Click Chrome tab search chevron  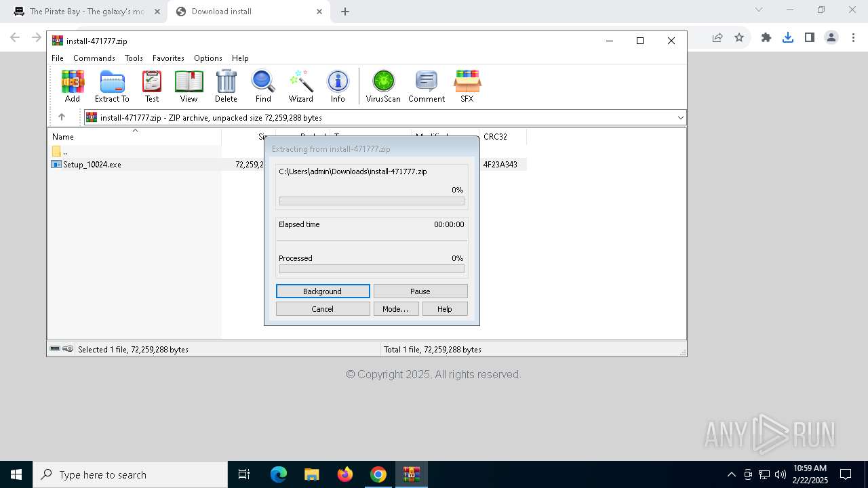tap(759, 9)
